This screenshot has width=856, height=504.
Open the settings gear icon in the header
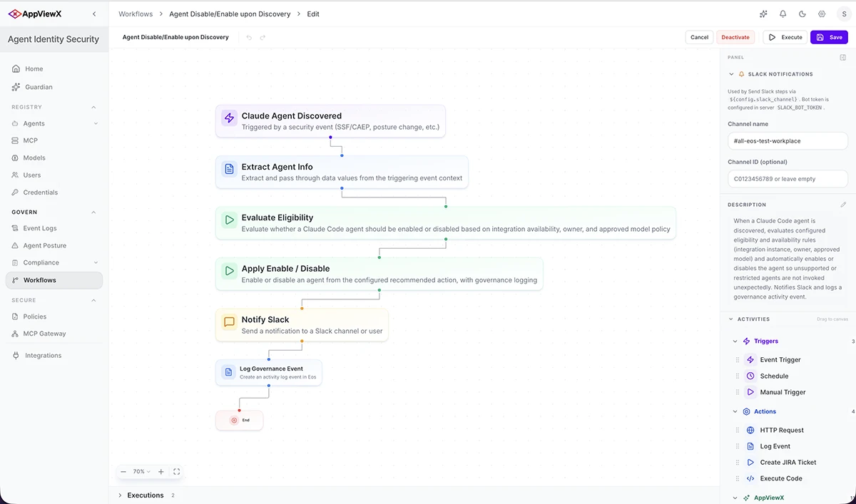pyautogui.click(x=822, y=14)
